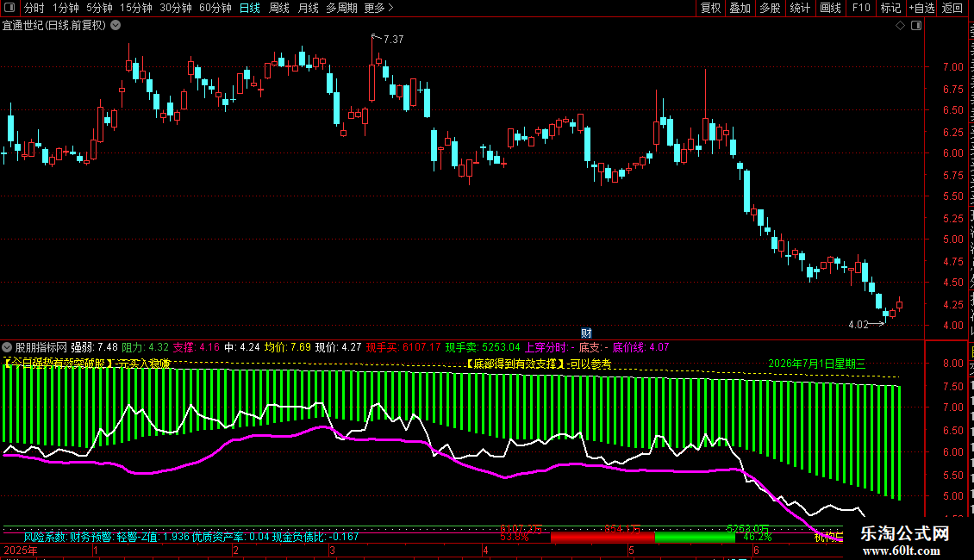Click the 统计 statistics button
974x560 pixels.
tap(799, 8)
